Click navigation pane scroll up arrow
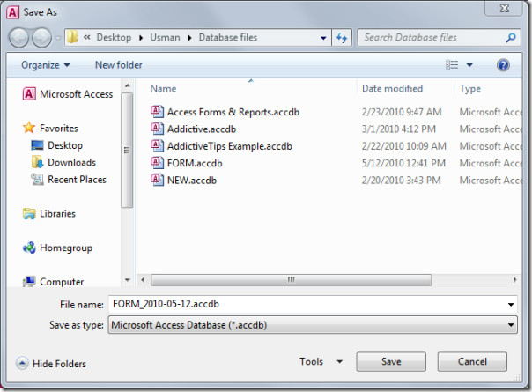532x392 pixels. tap(127, 85)
